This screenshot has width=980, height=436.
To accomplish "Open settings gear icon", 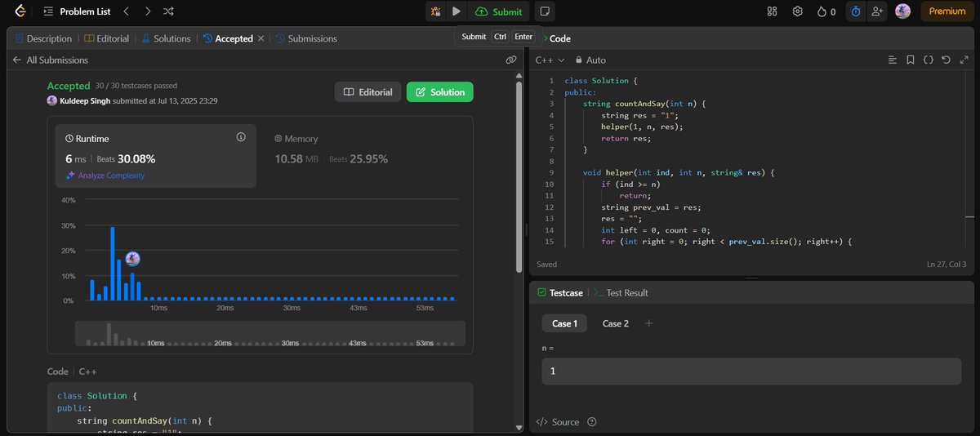I will (x=797, y=11).
